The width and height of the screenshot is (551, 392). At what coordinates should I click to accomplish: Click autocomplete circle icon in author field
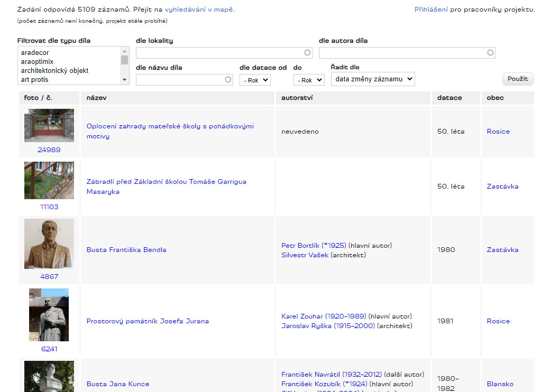[490, 53]
